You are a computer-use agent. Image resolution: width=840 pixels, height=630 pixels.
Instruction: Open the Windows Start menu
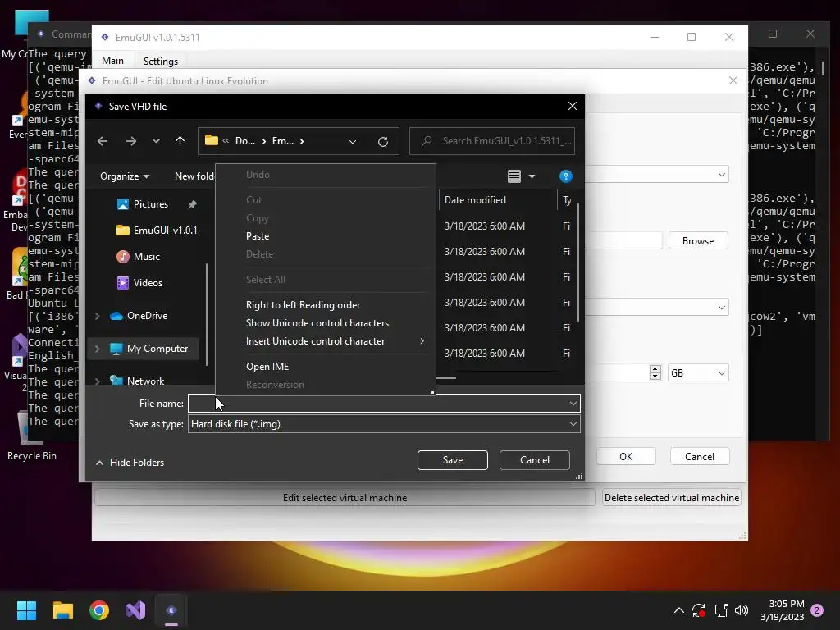point(26,610)
